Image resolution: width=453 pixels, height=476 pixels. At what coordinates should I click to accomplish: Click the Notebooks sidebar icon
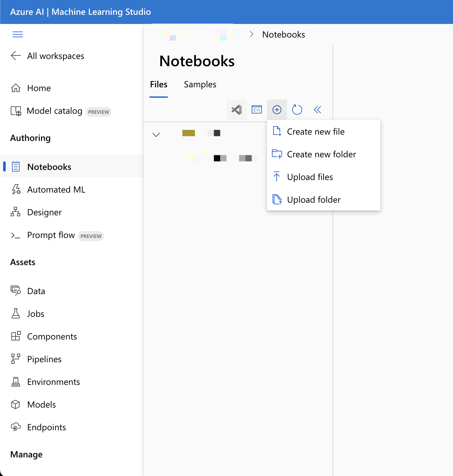(16, 166)
